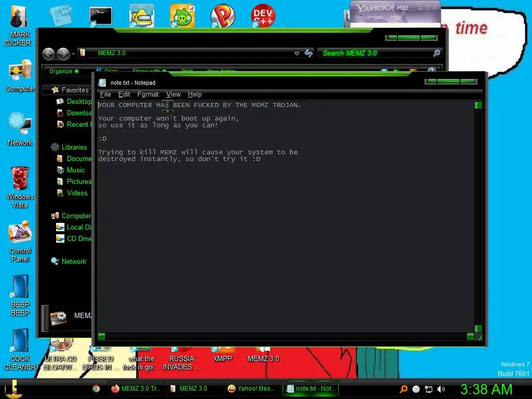This screenshot has width=532, height=399.
Task: Click the Chrome icon in the taskbar
Action: pyautogui.click(x=96, y=389)
